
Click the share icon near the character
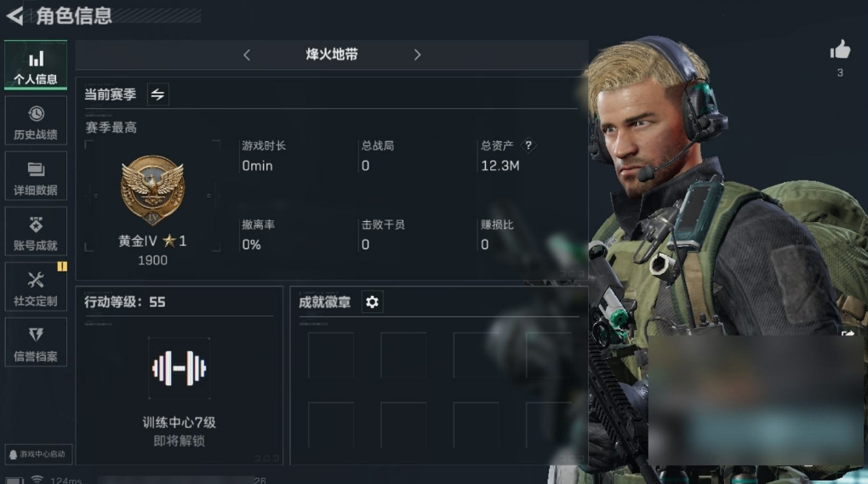[x=847, y=333]
